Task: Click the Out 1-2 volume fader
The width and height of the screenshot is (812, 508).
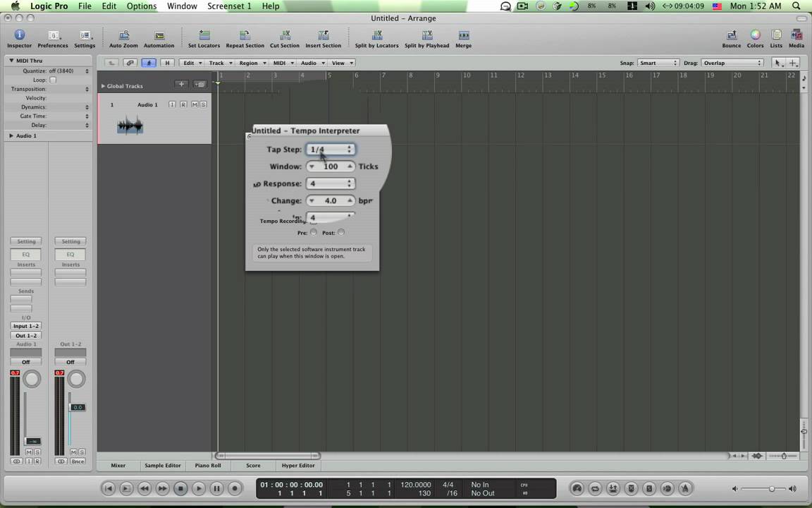Action: pyautogui.click(x=78, y=407)
